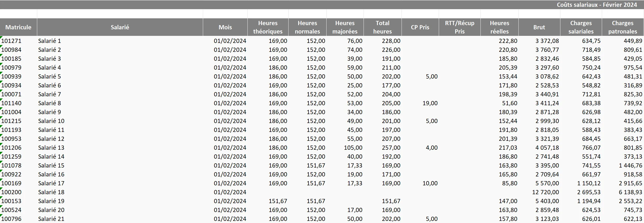Click brut value 3 372,08
This screenshot has width=644, height=223.
(547, 41)
